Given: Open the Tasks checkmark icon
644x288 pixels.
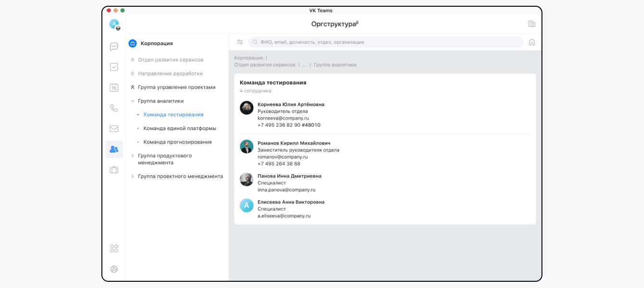Looking at the screenshot, I should pyautogui.click(x=114, y=67).
